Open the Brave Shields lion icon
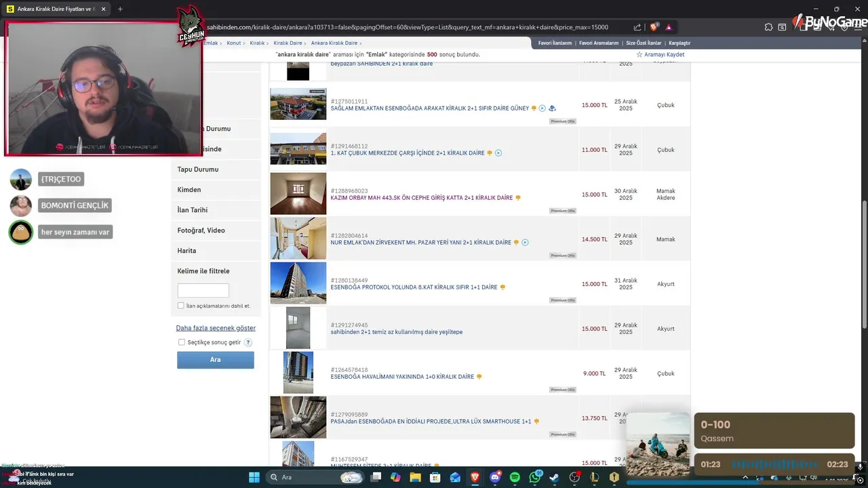Image resolution: width=868 pixels, height=488 pixels. [654, 27]
